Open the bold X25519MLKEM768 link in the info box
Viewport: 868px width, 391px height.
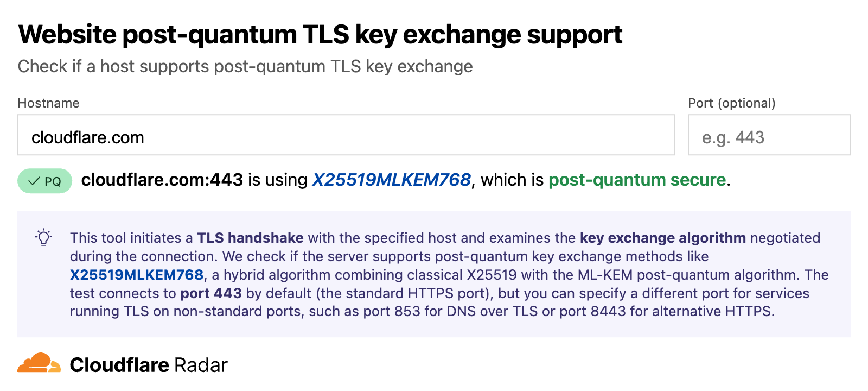pyautogui.click(x=137, y=275)
